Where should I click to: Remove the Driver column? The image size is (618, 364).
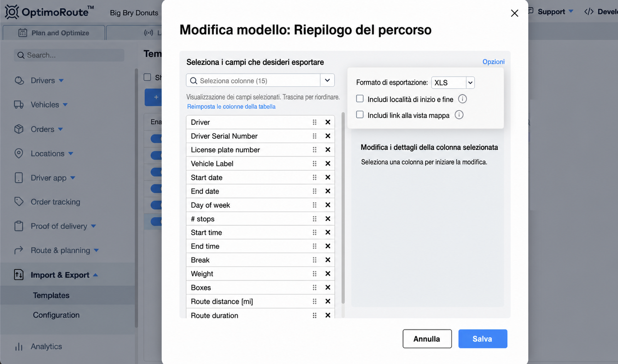click(x=328, y=122)
